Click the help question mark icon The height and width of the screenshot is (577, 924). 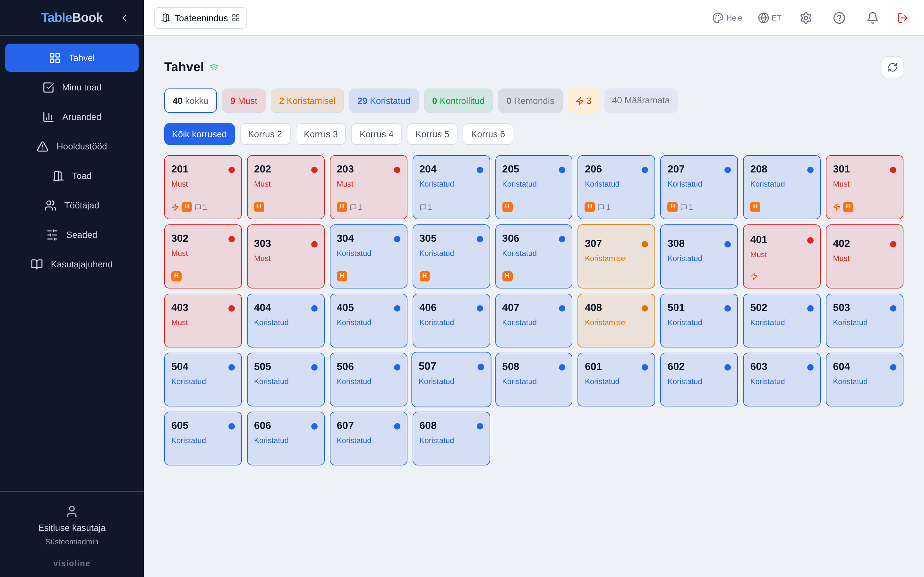839,18
